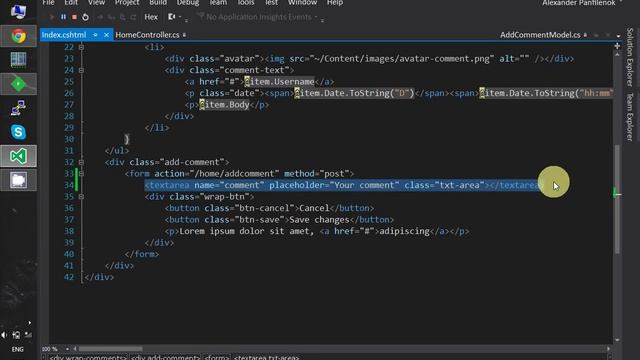The height and width of the screenshot is (360, 640).
Task: Show hidden system tray icons arrow
Action: pos(29,323)
